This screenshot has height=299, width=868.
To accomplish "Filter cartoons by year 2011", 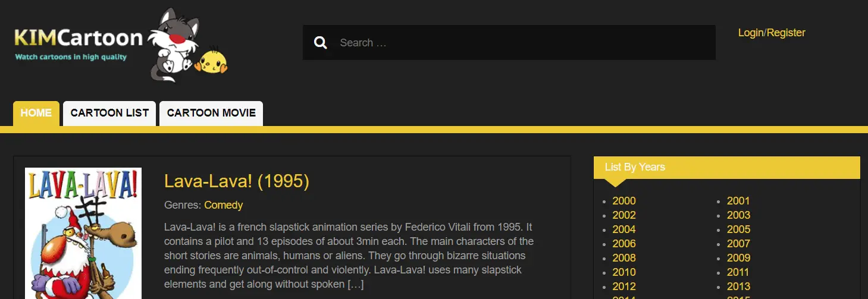I will [738, 272].
